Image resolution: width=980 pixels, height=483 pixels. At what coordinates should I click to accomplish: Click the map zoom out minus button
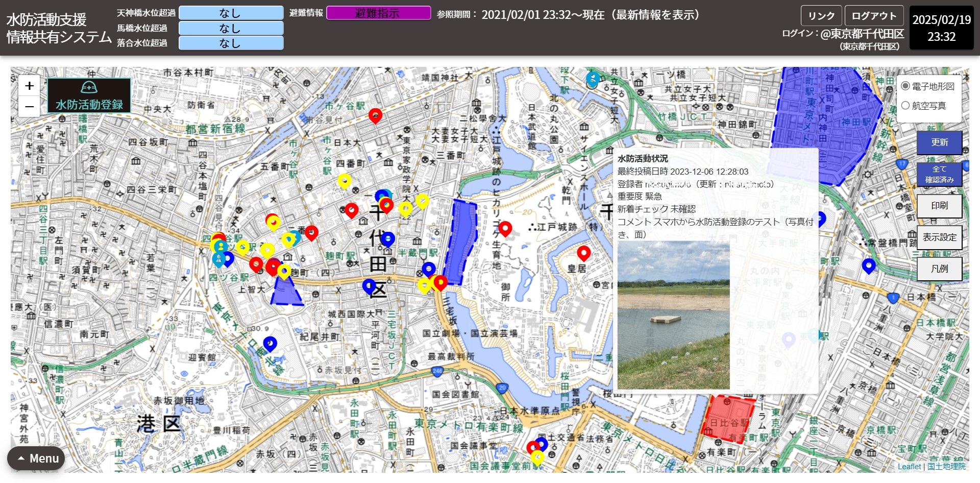[x=30, y=107]
